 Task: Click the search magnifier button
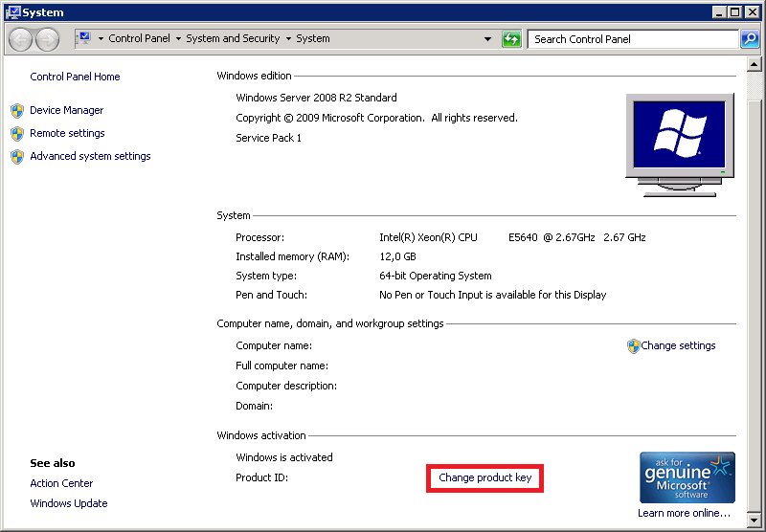pyautogui.click(x=750, y=39)
